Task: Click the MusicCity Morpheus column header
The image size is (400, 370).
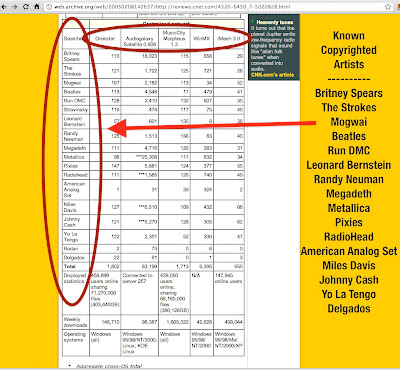Action: (x=174, y=38)
